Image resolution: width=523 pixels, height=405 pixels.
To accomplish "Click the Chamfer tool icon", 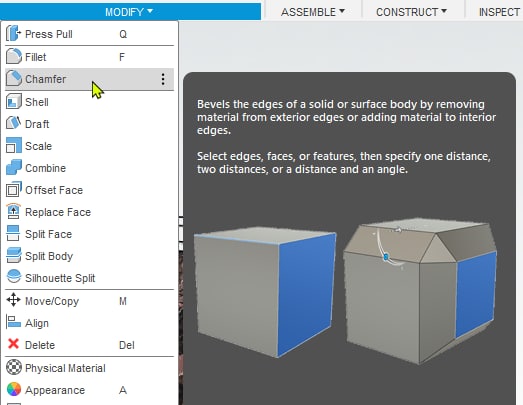I will click(x=14, y=79).
